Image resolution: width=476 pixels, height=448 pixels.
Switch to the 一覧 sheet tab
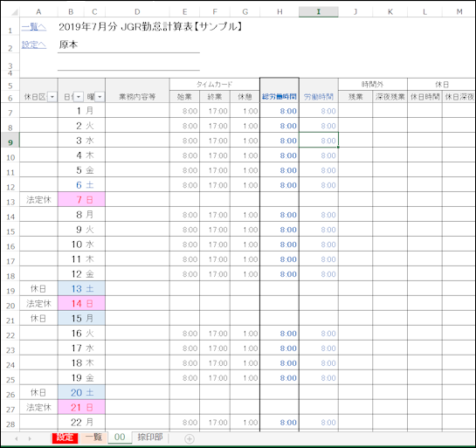click(93, 438)
